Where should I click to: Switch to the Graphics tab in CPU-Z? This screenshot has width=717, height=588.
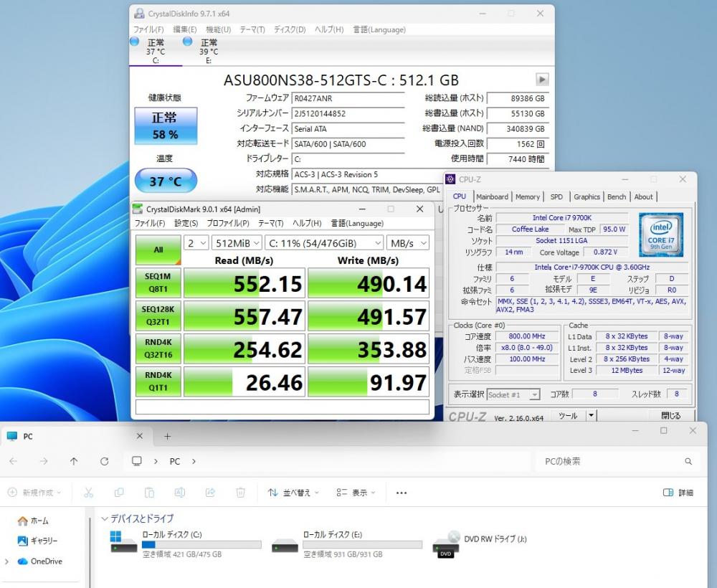point(587,196)
